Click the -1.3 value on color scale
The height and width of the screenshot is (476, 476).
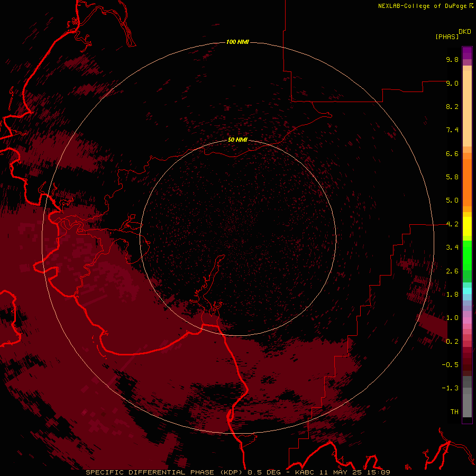tap(450, 388)
